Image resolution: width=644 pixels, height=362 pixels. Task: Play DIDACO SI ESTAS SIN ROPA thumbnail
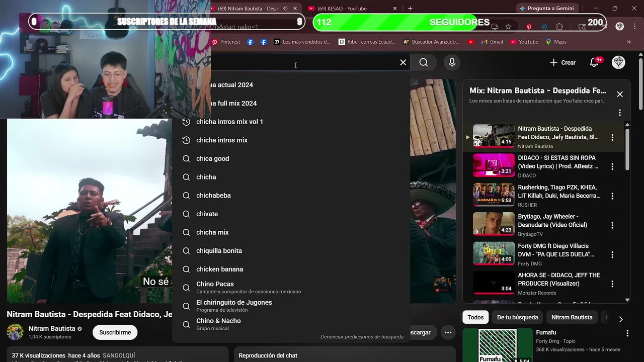tap(494, 165)
